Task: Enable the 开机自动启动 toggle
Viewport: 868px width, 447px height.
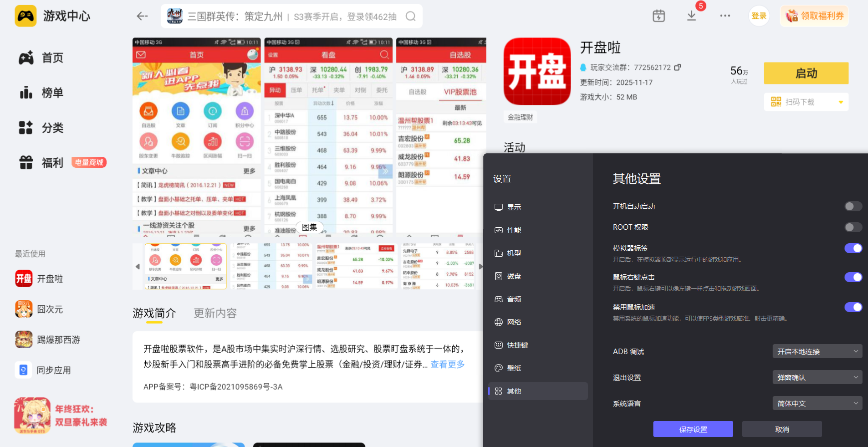Action: [x=853, y=206]
